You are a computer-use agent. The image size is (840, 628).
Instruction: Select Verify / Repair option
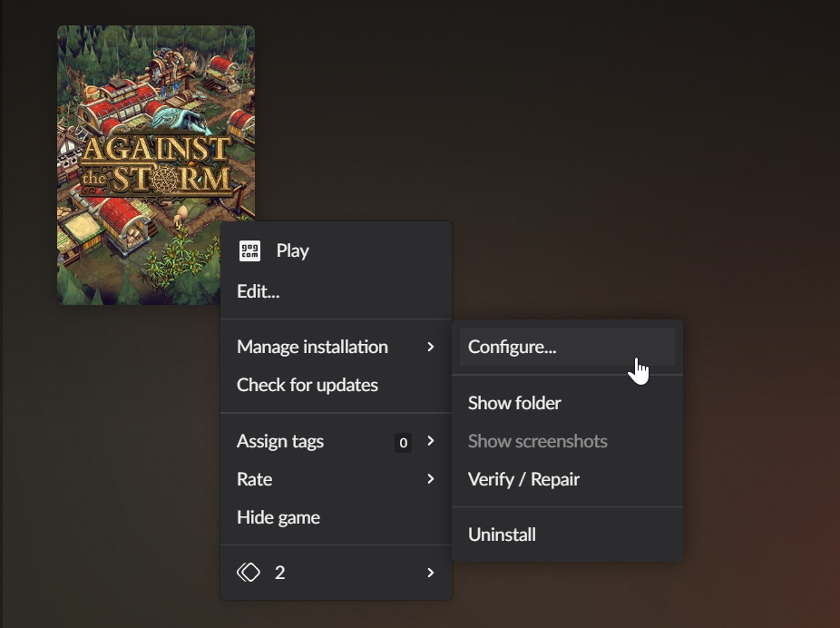click(x=567, y=479)
